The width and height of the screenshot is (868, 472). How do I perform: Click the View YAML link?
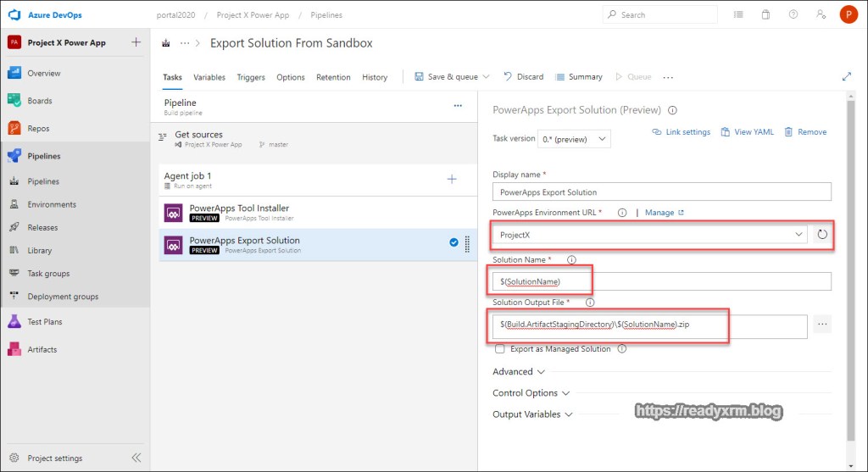747,132
